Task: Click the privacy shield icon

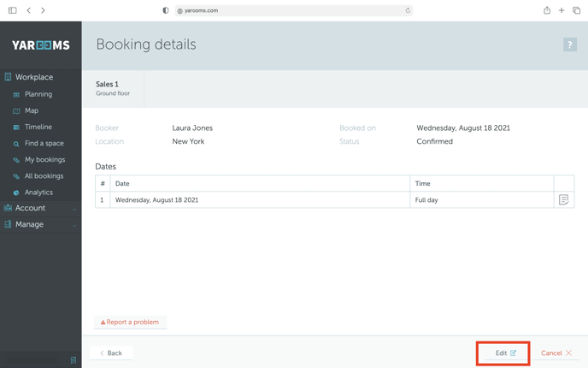Action: [x=166, y=10]
